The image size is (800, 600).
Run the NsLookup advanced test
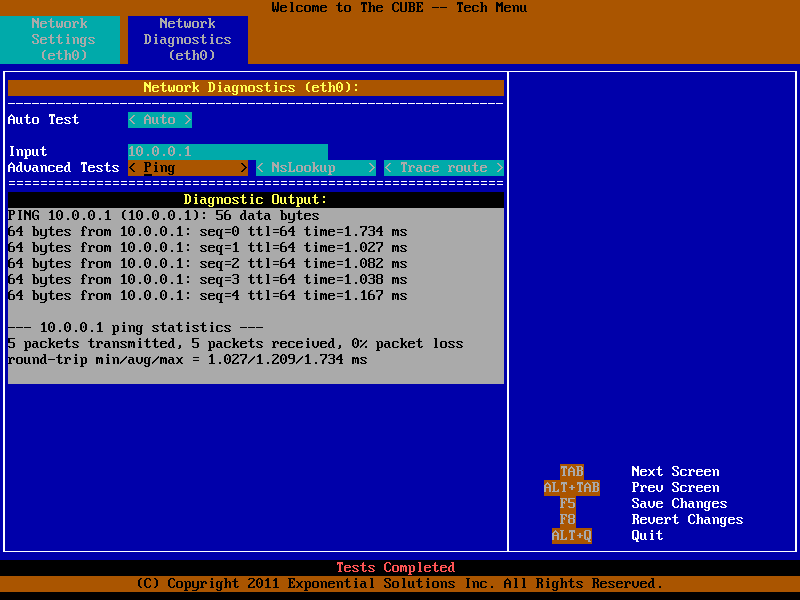tap(316, 168)
